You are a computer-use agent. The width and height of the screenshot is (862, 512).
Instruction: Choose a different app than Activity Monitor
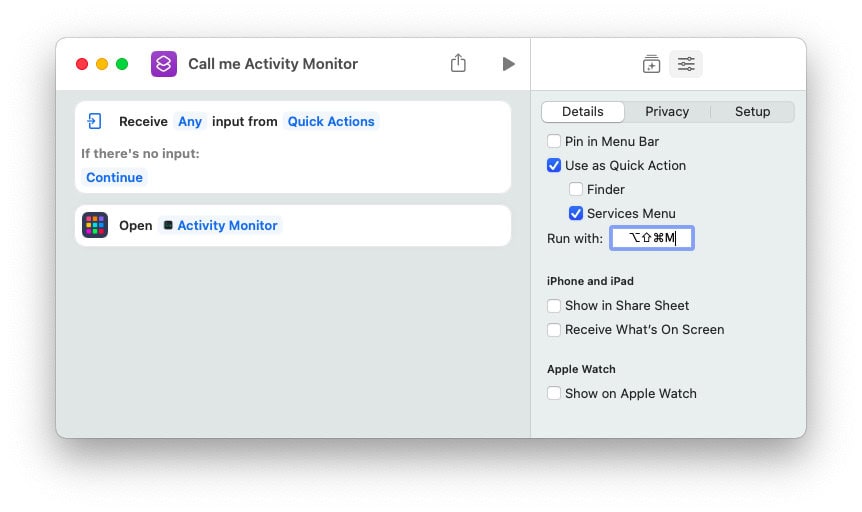click(x=220, y=225)
